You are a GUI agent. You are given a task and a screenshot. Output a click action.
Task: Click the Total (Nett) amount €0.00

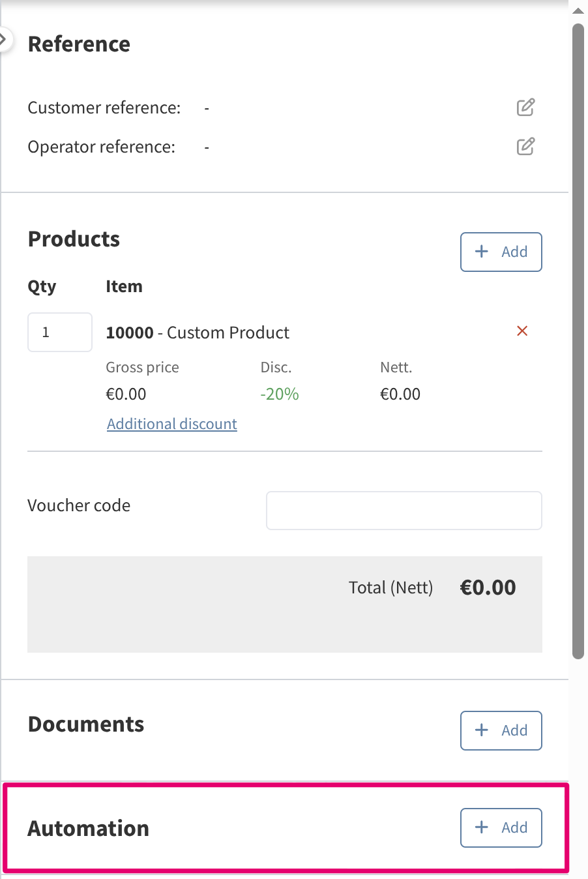pos(488,588)
